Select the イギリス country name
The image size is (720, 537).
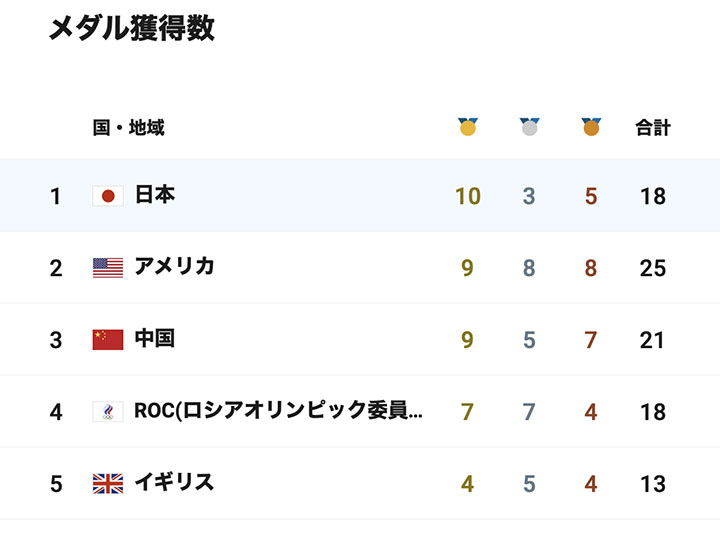[x=174, y=483]
